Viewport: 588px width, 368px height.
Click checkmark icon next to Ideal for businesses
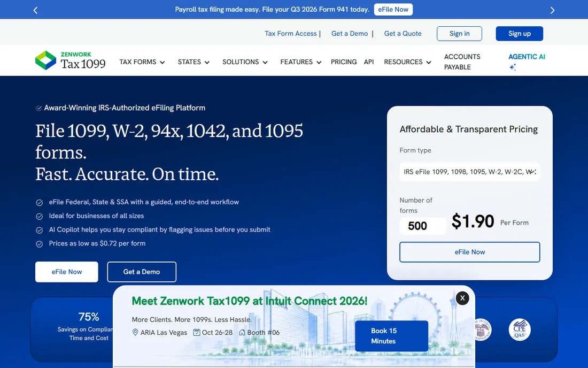(x=40, y=217)
